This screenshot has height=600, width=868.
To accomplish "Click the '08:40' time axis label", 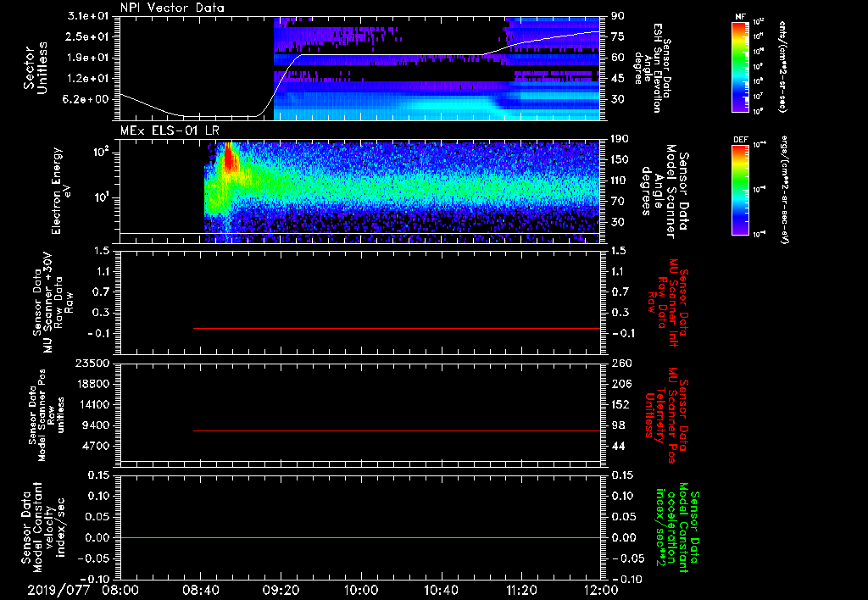I will tap(200, 590).
